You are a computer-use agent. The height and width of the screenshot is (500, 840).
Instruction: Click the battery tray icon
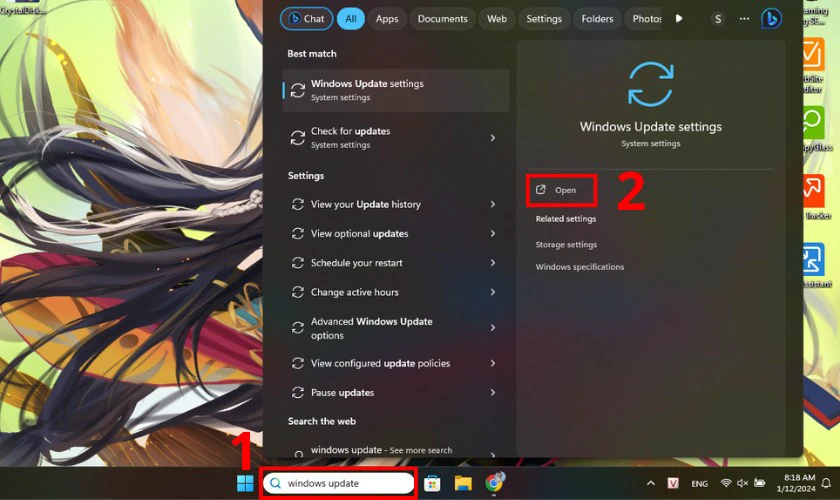pyautogui.click(x=760, y=483)
